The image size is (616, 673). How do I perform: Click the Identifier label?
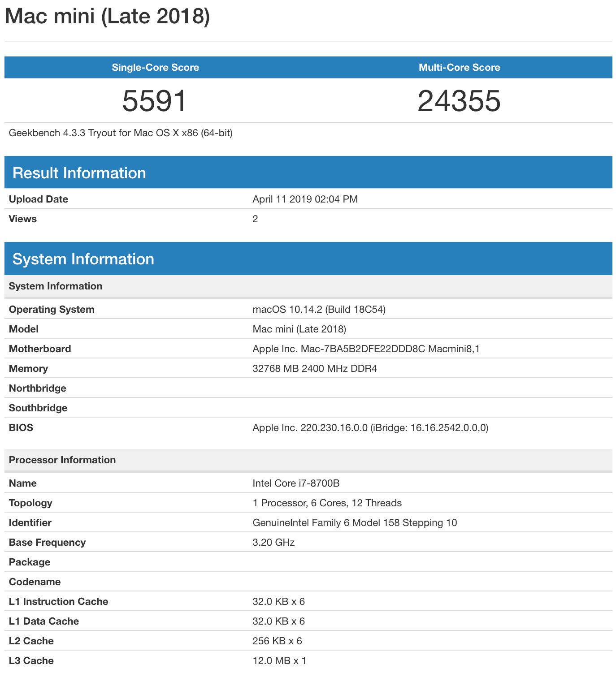pyautogui.click(x=30, y=523)
